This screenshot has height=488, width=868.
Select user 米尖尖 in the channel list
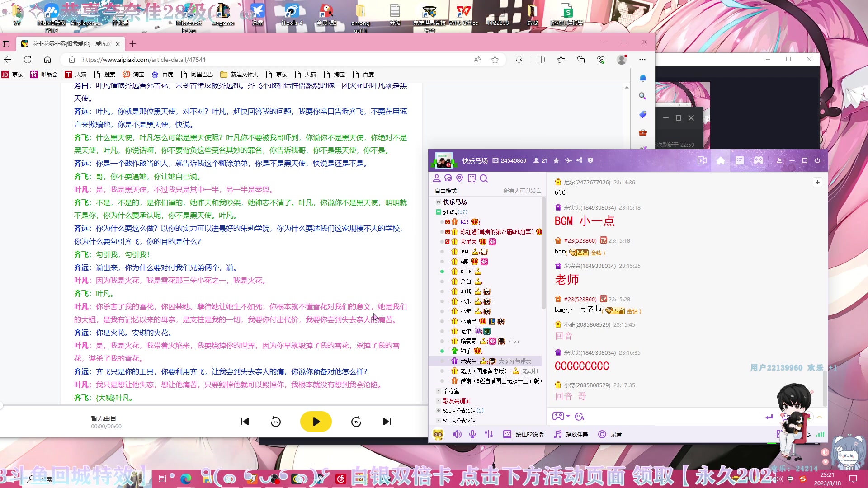click(x=485, y=361)
